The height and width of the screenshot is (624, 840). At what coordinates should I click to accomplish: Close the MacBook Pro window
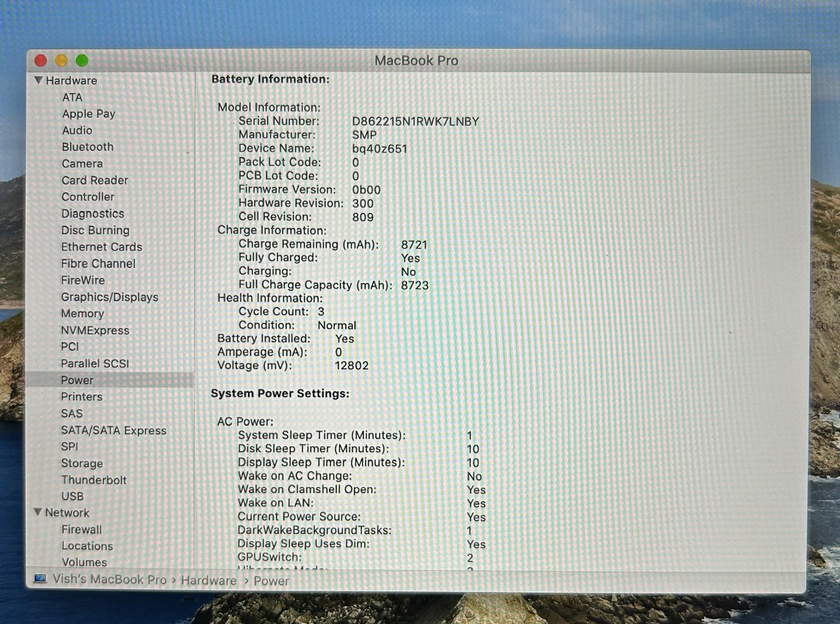[40, 61]
